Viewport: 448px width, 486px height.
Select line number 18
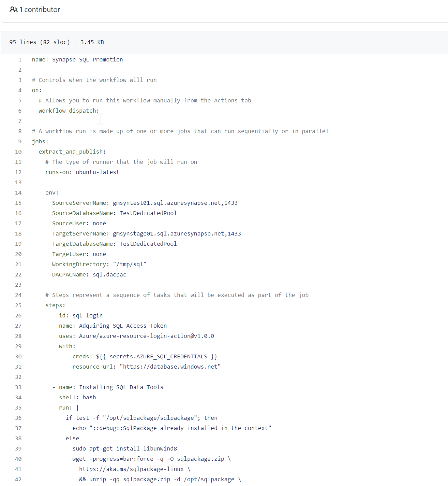pyautogui.click(x=18, y=234)
